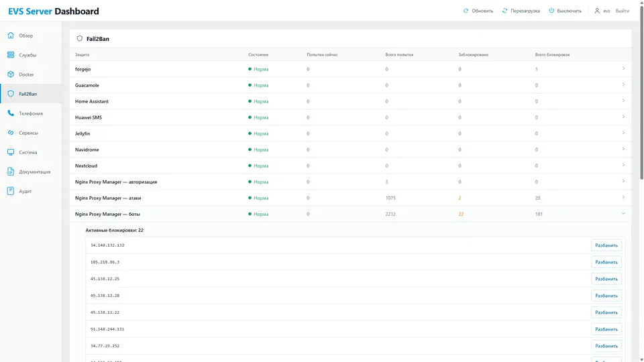Screen dimensions: 644x362
Task: Click the user profile icon beside evs
Action: coord(597,11)
